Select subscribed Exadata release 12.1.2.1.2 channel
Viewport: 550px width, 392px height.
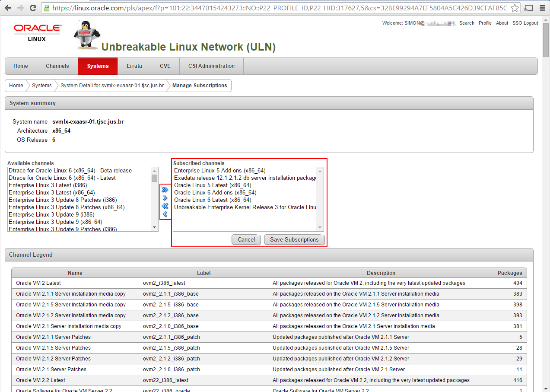pos(245,178)
